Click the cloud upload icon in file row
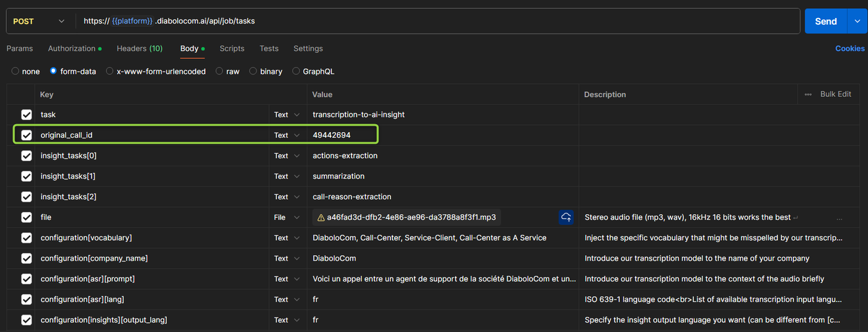The width and height of the screenshot is (868, 332). coord(566,217)
